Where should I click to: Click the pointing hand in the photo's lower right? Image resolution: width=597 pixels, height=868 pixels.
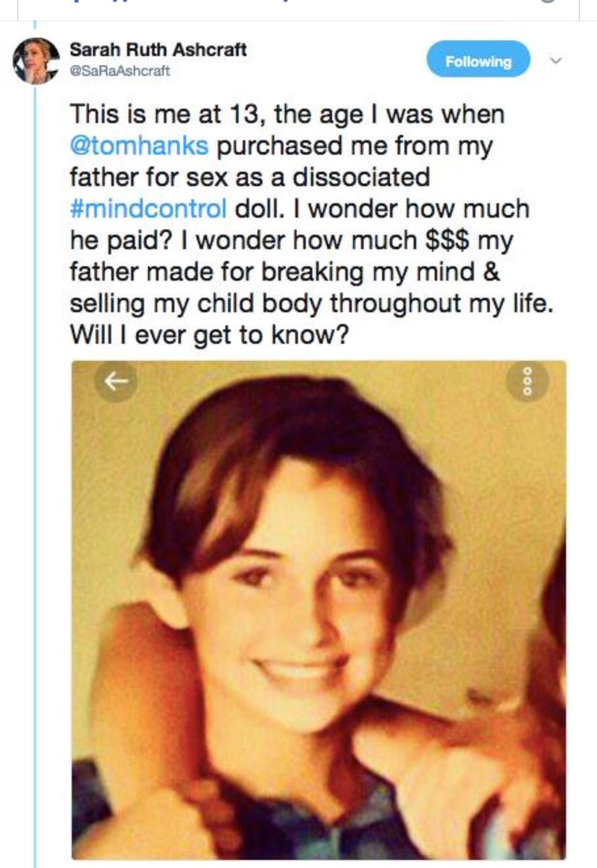(434, 767)
